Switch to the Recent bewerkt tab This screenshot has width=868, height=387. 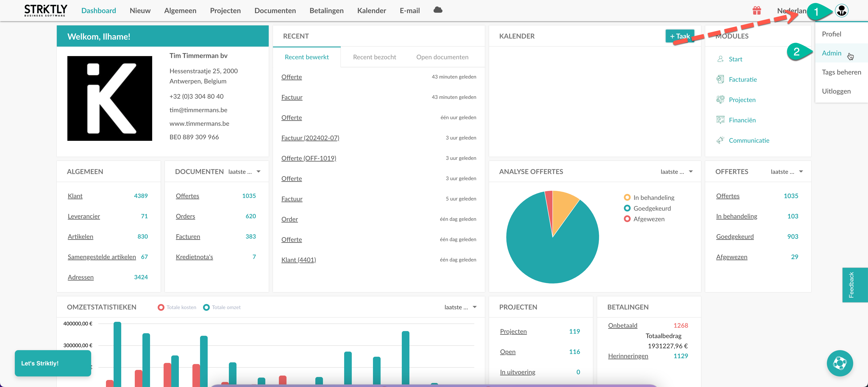(307, 57)
